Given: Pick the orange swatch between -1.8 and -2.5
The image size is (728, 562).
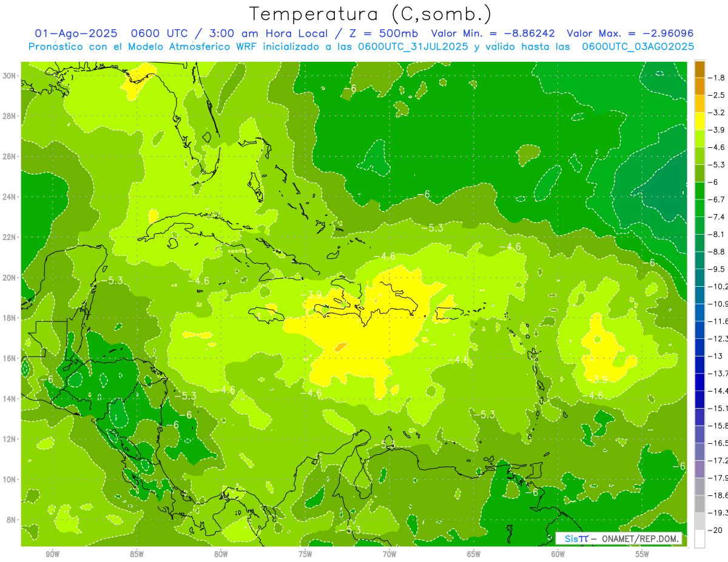Looking at the screenshot, I should click(x=699, y=86).
